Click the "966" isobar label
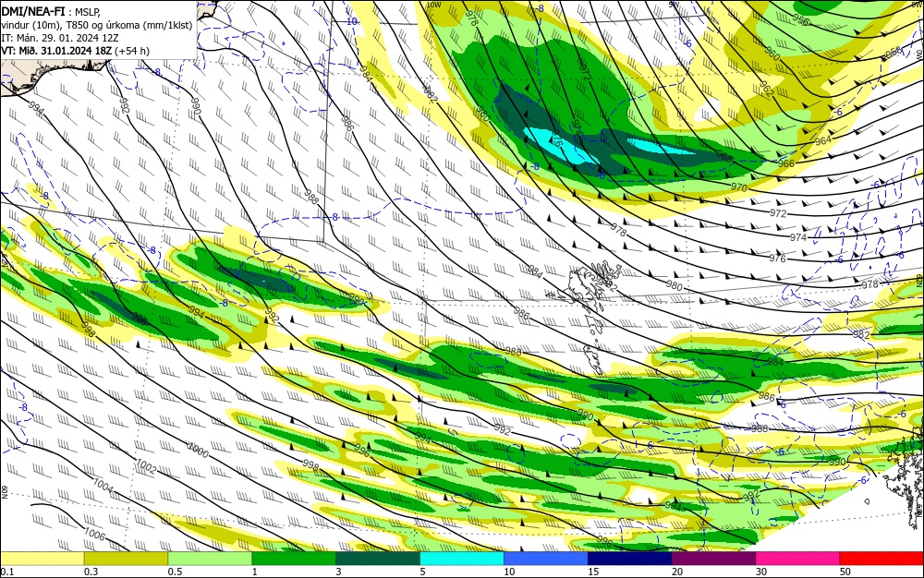 (786, 163)
